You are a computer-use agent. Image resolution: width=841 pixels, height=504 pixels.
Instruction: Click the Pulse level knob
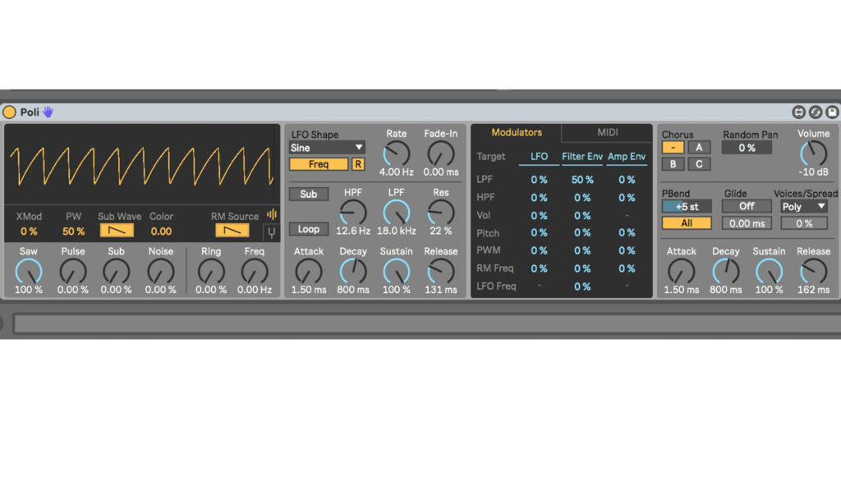[x=72, y=272]
